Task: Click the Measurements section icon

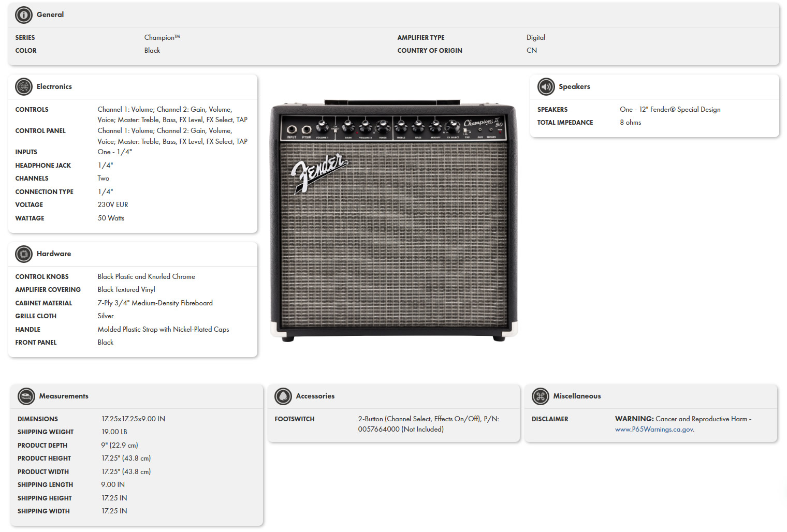Action: [x=26, y=396]
